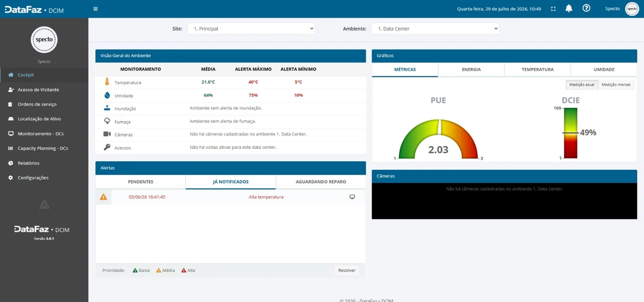Click the Relatórios pie chart icon
The image size is (644, 302).
point(11,163)
